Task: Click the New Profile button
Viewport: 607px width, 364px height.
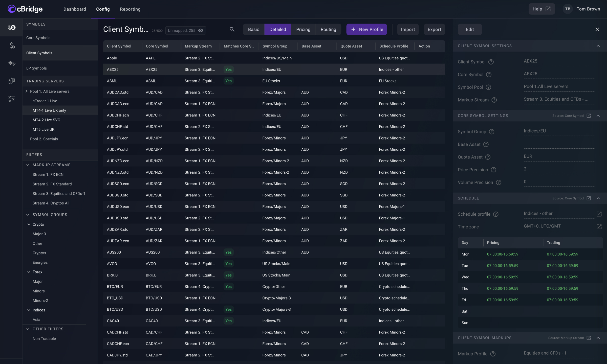Action: (x=366, y=30)
